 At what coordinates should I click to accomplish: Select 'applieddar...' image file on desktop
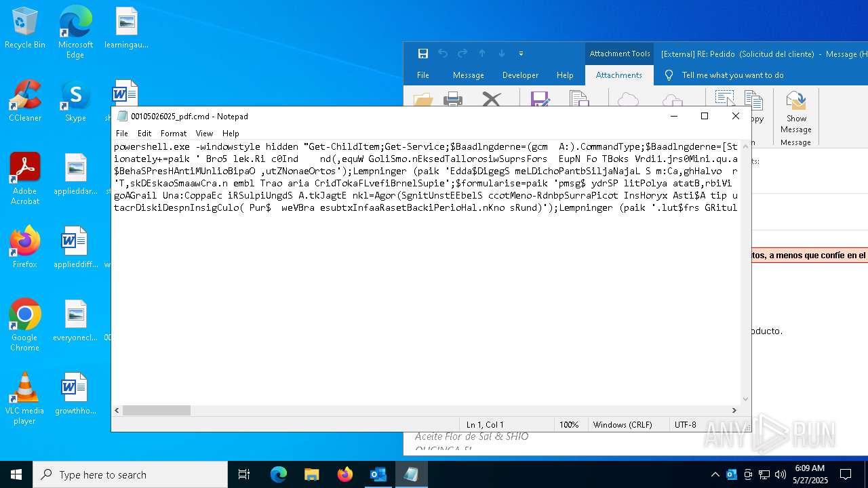pyautogui.click(x=75, y=174)
